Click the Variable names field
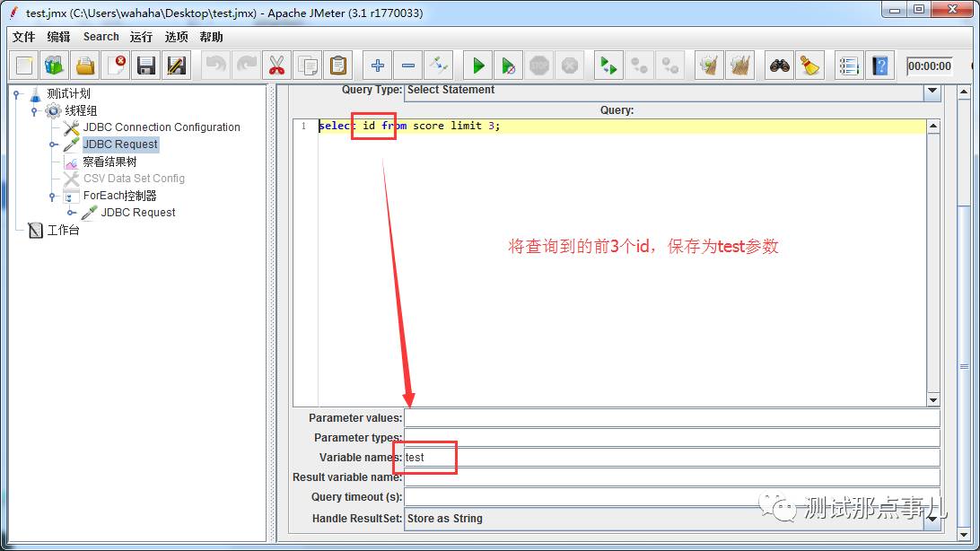Image resolution: width=980 pixels, height=551 pixels. point(672,458)
